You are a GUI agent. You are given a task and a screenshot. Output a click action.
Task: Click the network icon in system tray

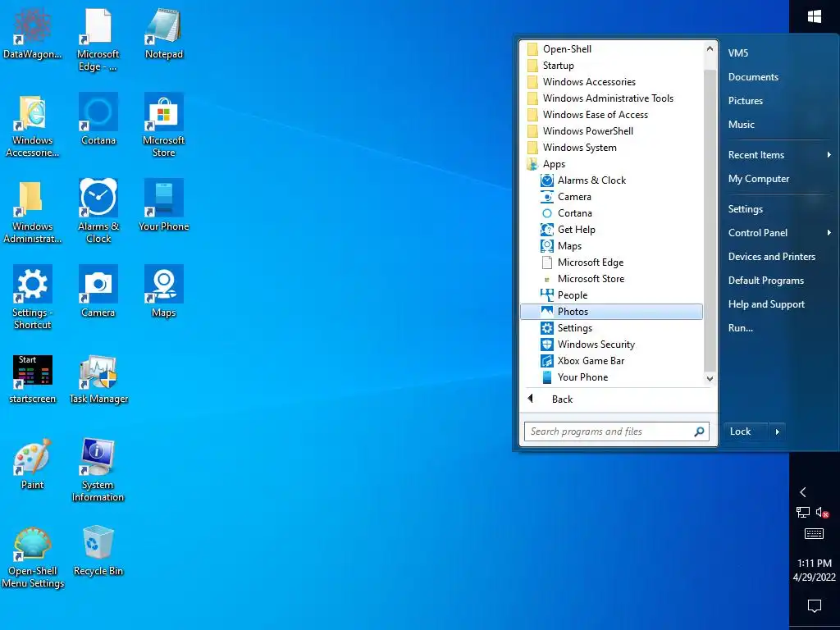coord(802,513)
